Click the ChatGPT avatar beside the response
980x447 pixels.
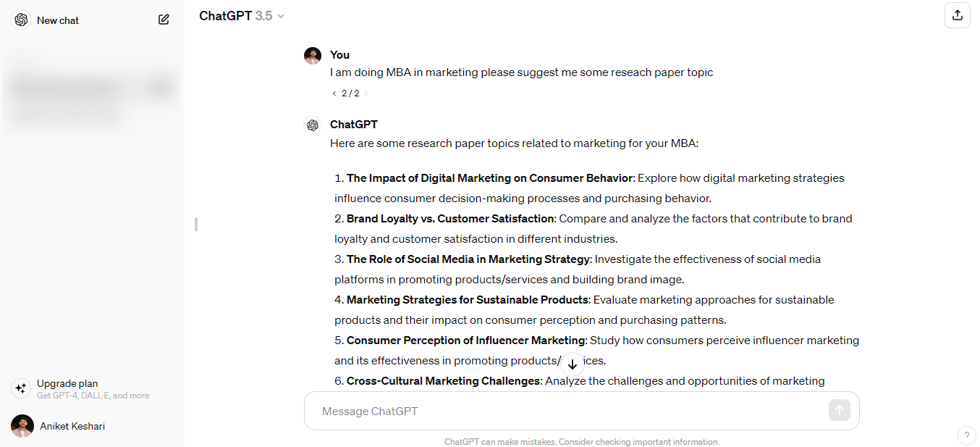click(313, 125)
